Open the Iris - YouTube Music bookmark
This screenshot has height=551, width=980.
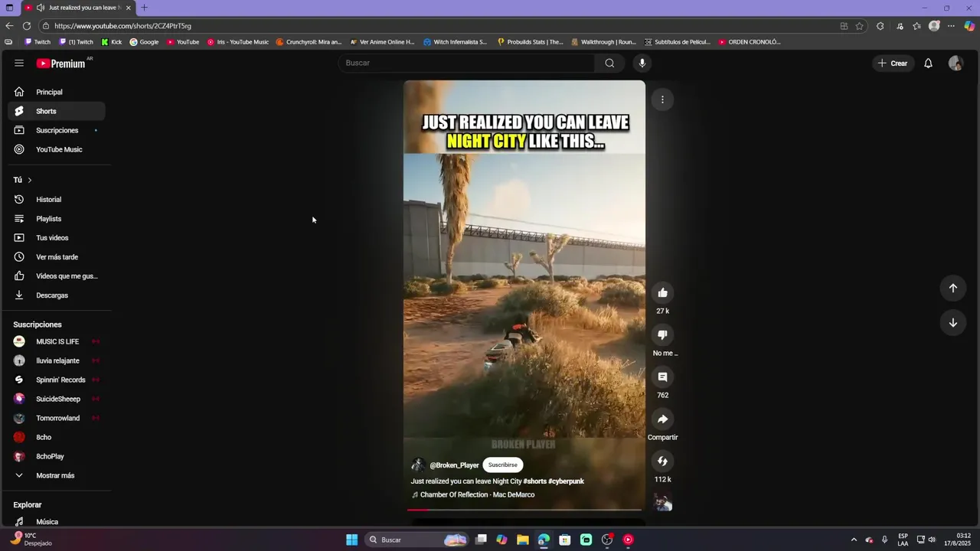tap(238, 42)
